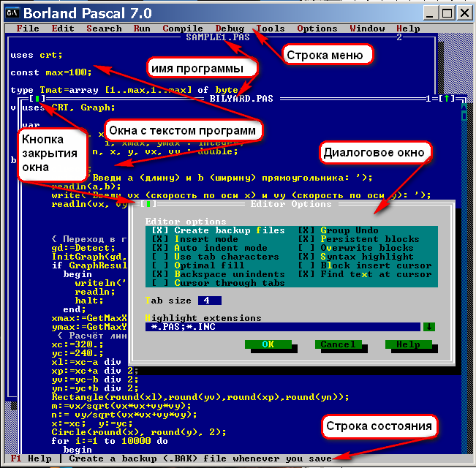The height and width of the screenshot is (468, 476).
Task: Click window number 1 on BILYARD.PAS frame
Action: pyautogui.click(x=428, y=99)
